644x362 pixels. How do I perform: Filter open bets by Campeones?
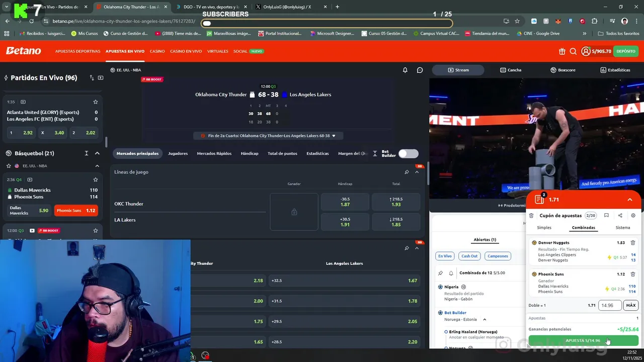tap(498, 256)
